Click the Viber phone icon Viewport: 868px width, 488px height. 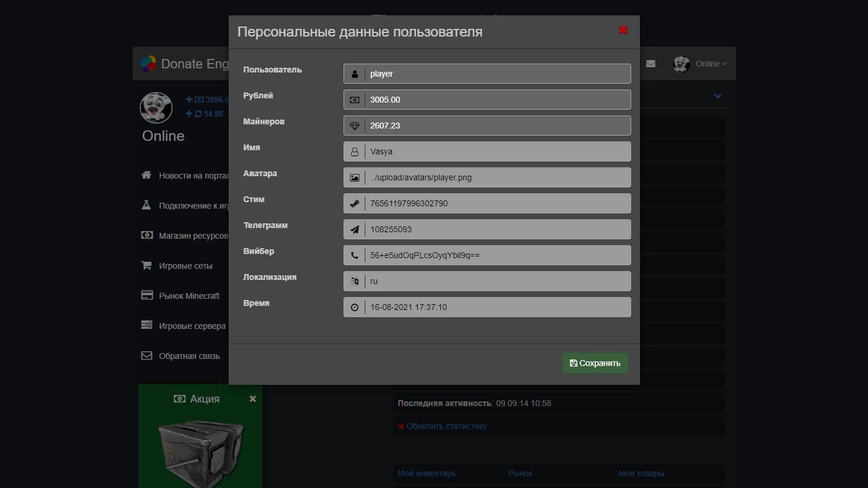pyautogui.click(x=354, y=255)
